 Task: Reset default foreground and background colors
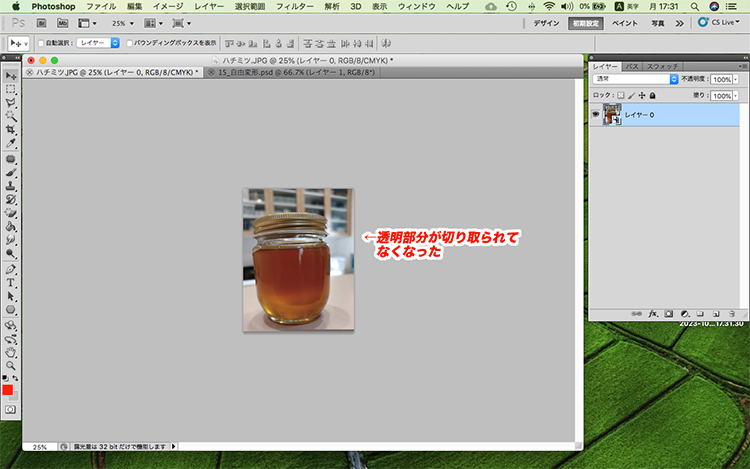coord(5,378)
